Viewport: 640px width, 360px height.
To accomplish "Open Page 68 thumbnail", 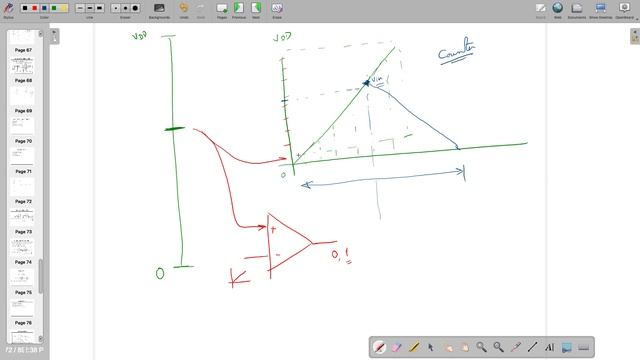I will (23, 96).
